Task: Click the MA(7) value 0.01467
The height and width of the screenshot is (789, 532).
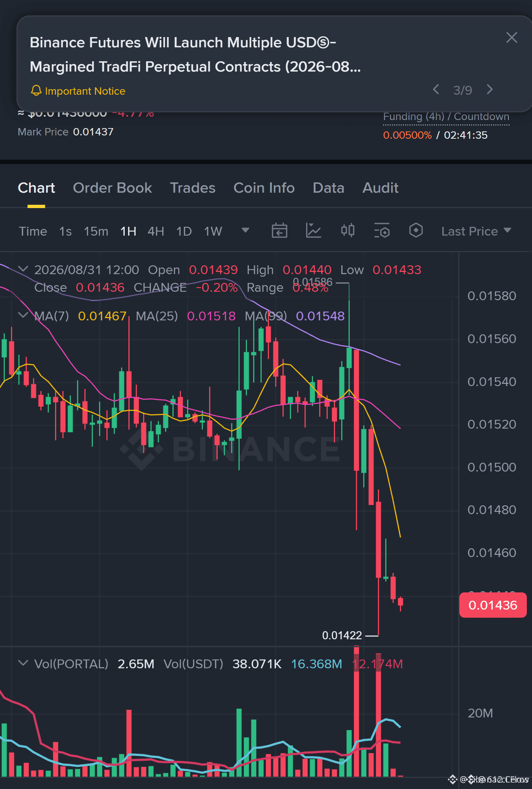Action: [x=102, y=316]
